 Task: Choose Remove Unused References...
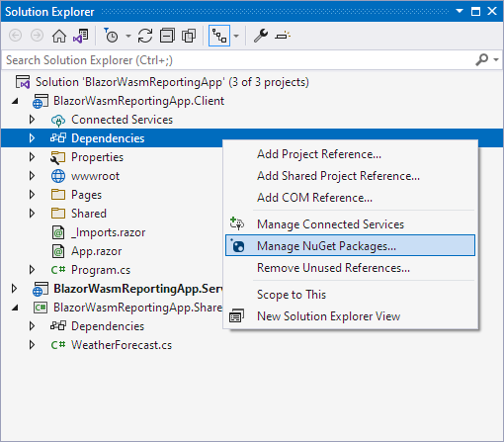pyautogui.click(x=350, y=268)
